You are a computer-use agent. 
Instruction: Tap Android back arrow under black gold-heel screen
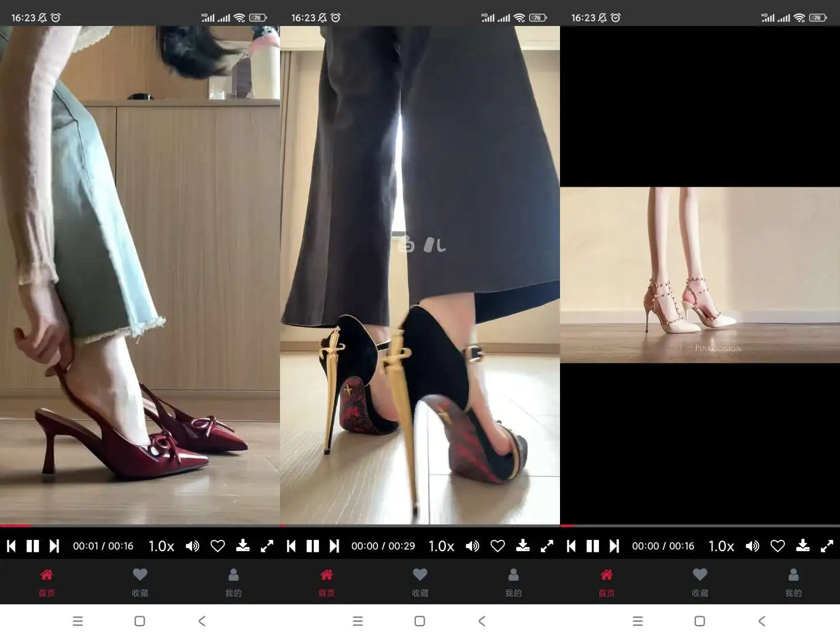(x=482, y=621)
